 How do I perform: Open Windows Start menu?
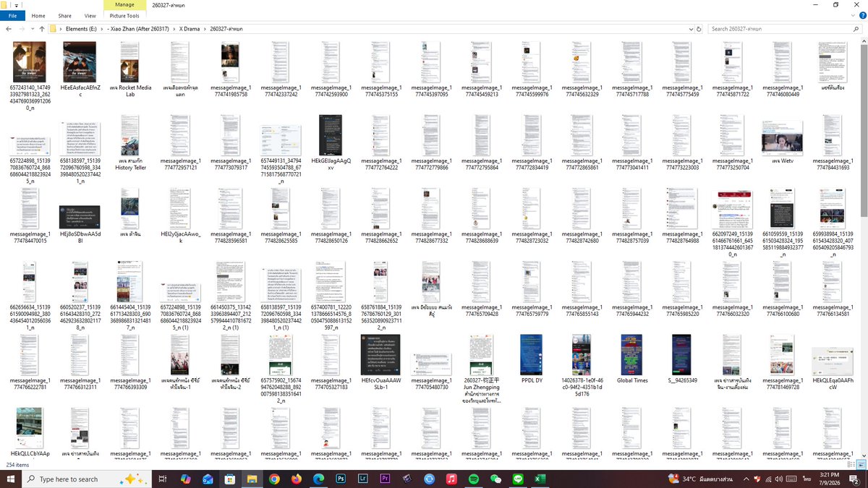click(x=10, y=479)
